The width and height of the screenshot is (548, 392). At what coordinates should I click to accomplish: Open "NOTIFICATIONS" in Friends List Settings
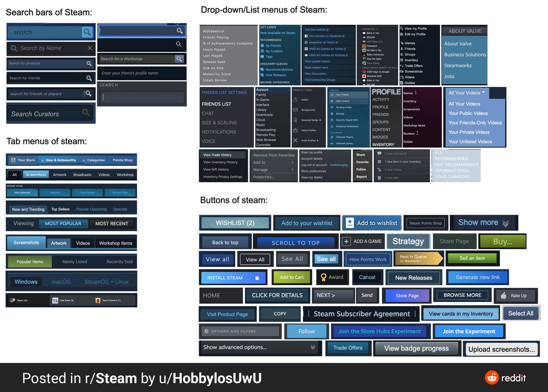[x=219, y=132]
